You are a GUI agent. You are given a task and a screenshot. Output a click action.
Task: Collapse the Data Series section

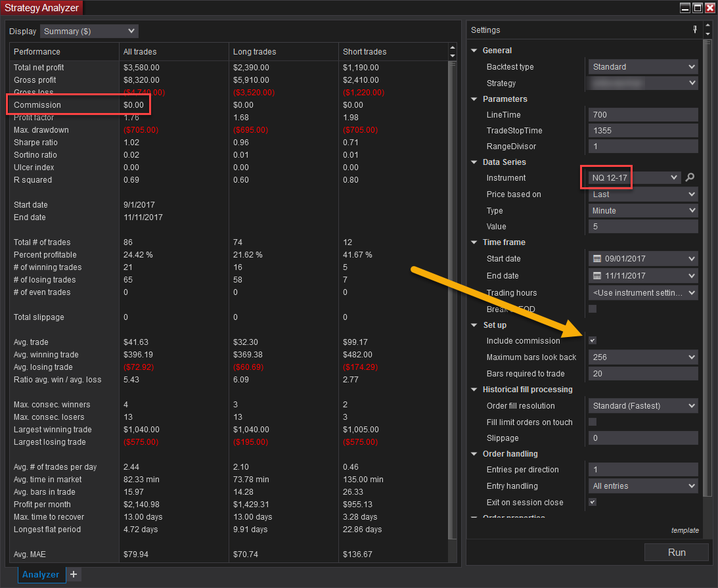(474, 162)
